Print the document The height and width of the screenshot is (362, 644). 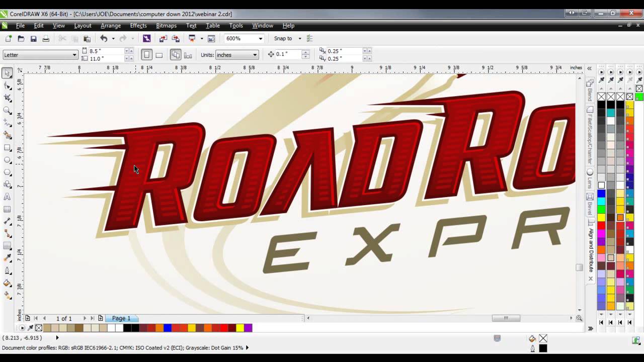(46, 38)
